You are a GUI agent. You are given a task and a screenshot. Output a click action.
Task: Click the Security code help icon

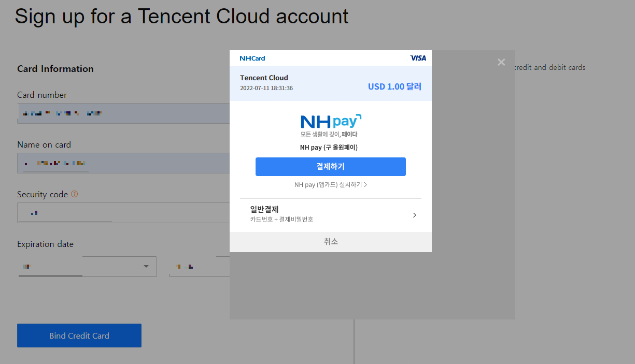click(x=75, y=194)
